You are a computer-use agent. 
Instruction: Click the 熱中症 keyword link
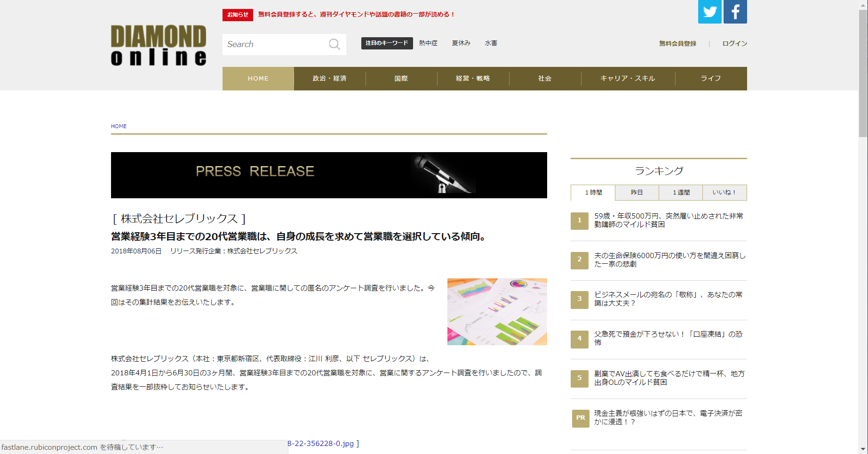pos(428,43)
